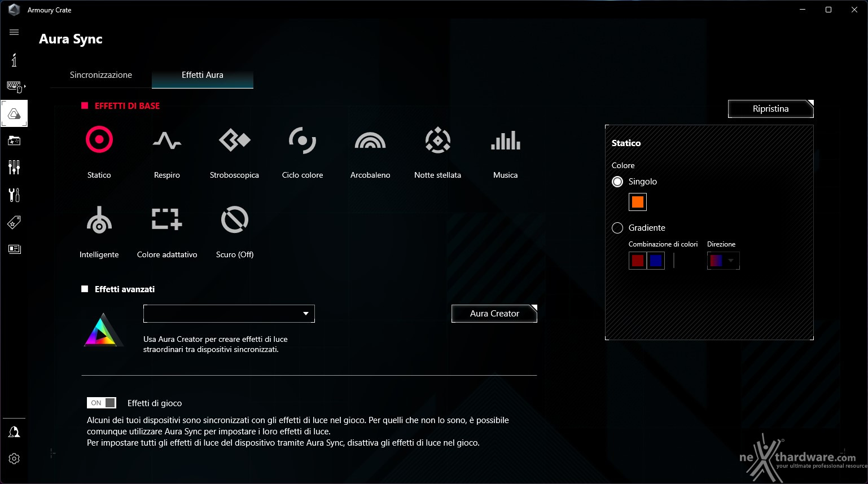868x484 pixels.
Task: Switch to the Effetti Aura tab
Action: point(203,75)
